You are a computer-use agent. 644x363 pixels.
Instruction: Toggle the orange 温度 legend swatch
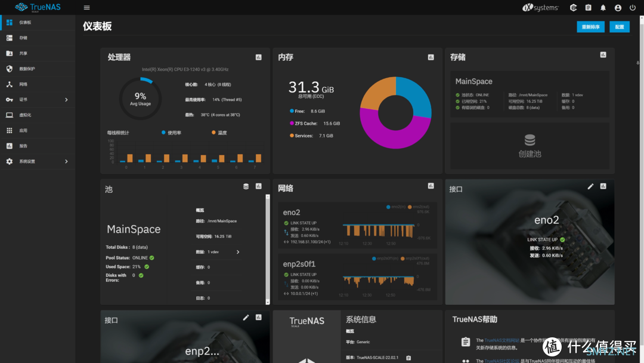coord(213,133)
